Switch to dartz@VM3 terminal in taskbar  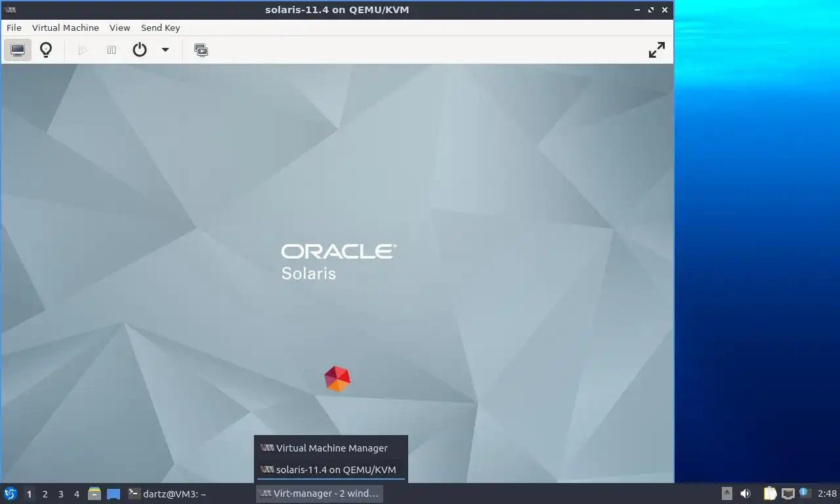point(167,493)
